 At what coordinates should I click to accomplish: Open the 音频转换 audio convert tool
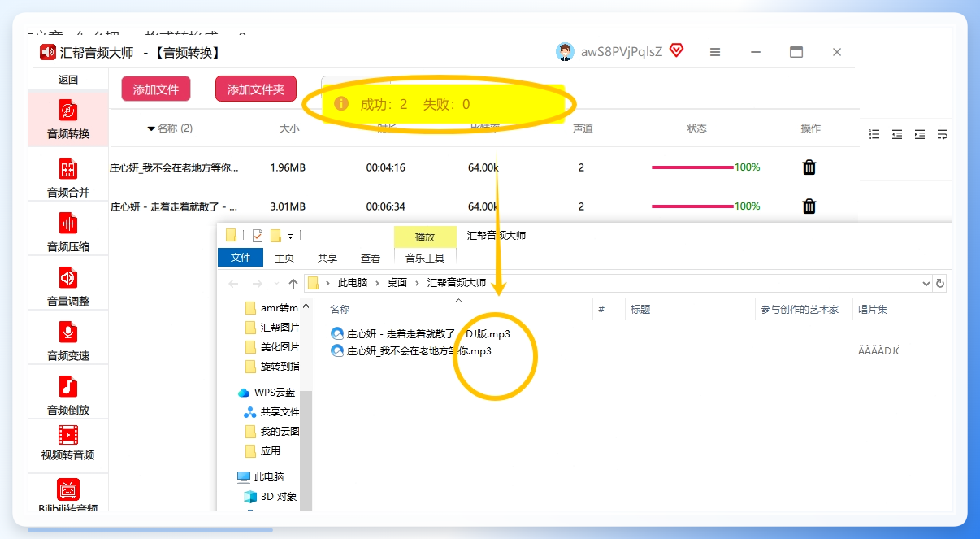pos(68,120)
